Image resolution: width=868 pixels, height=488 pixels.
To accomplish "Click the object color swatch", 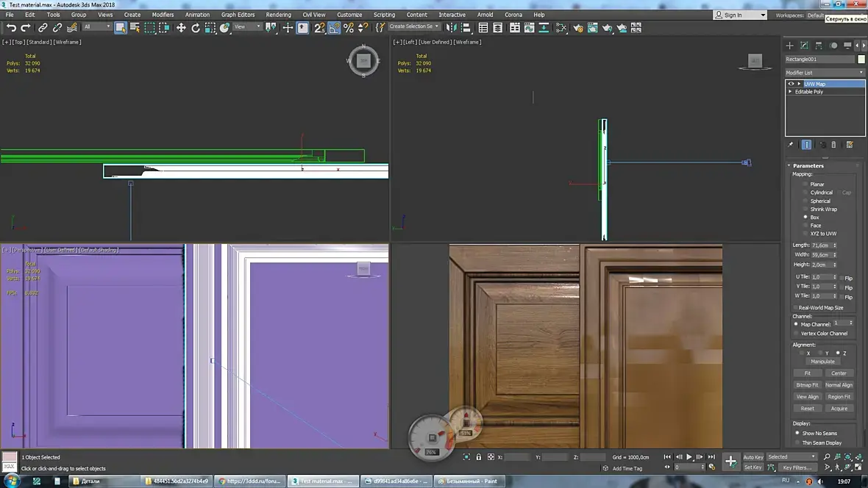I will click(x=861, y=60).
